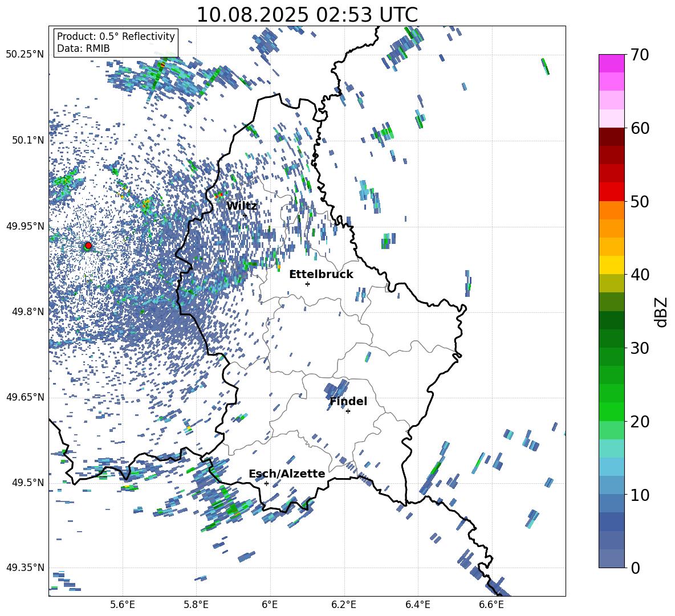Click the 30 dBZ colorbar label

pyautogui.click(x=639, y=348)
